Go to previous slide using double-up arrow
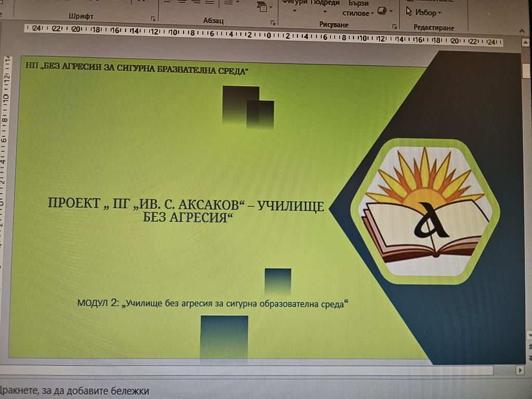 [x=530, y=347]
